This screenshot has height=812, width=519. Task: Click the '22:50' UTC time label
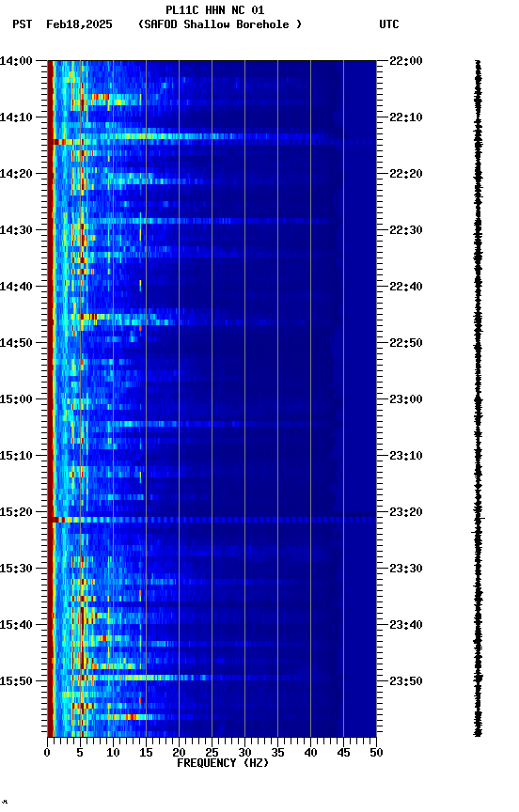pos(406,343)
